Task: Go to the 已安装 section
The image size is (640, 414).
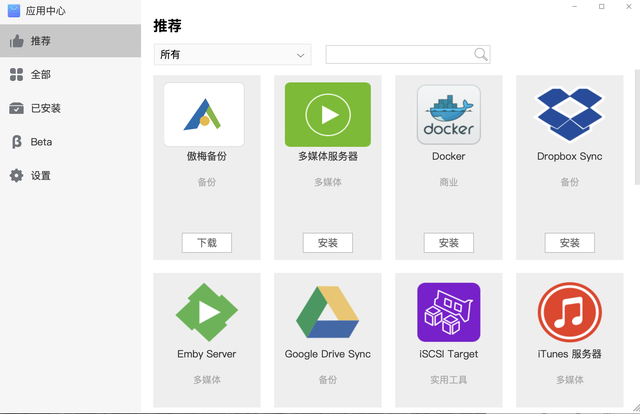Action: coord(70,108)
